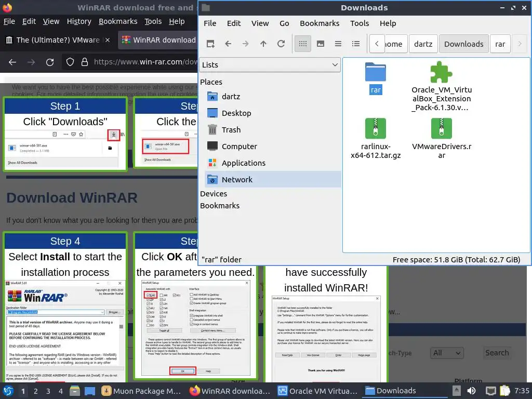Click the Firefox tracking protection shield icon
The width and height of the screenshot is (532, 399).
pos(70,62)
